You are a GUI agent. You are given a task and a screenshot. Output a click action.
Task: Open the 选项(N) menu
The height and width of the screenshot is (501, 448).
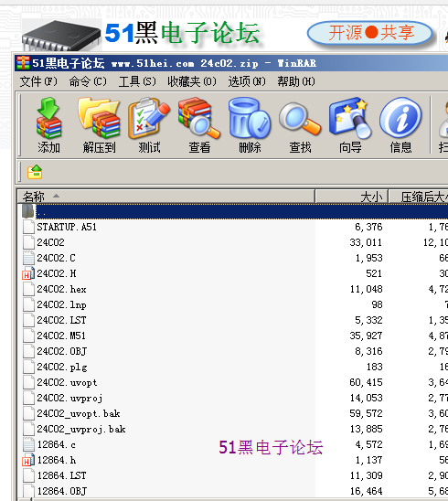[247, 81]
